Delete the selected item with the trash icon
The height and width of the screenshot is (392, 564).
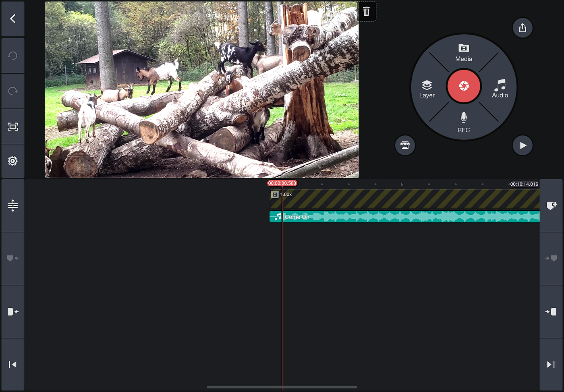[366, 11]
